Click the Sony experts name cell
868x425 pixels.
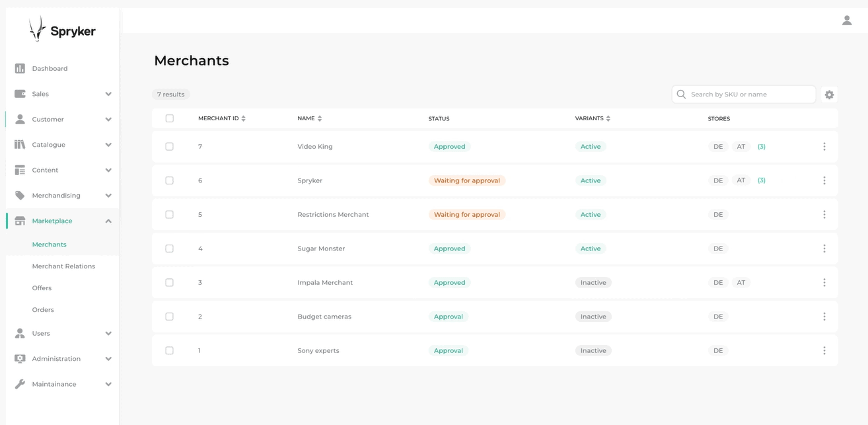coord(318,350)
